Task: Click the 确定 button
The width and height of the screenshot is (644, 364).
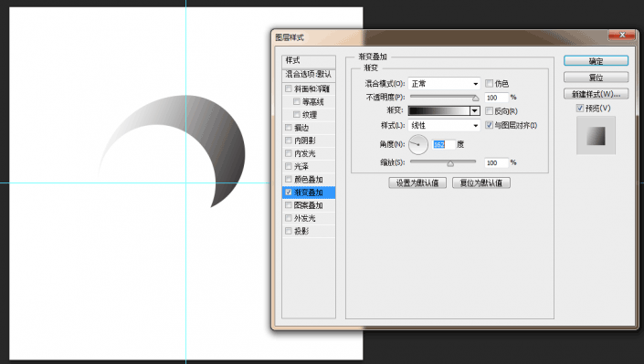Action: (x=596, y=61)
